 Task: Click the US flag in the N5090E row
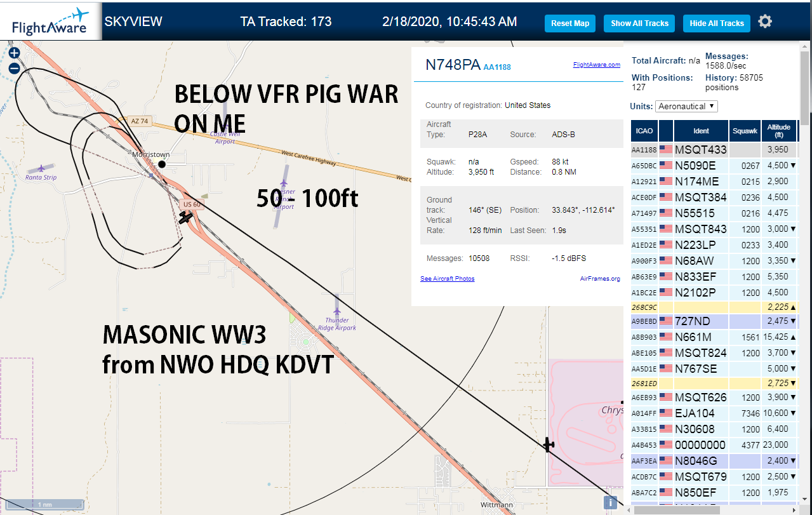(x=666, y=166)
